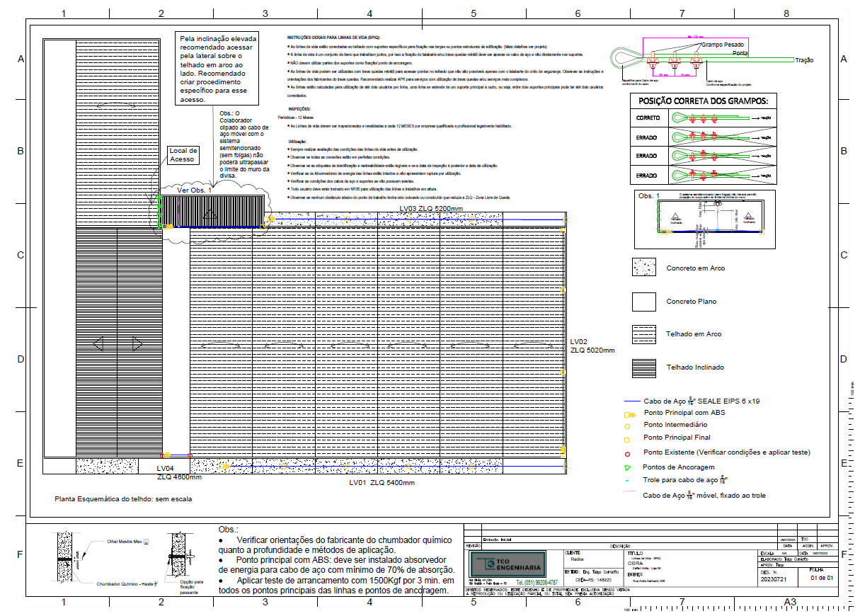Click the Ponto Principal com ABS symbol

[x=629, y=413]
